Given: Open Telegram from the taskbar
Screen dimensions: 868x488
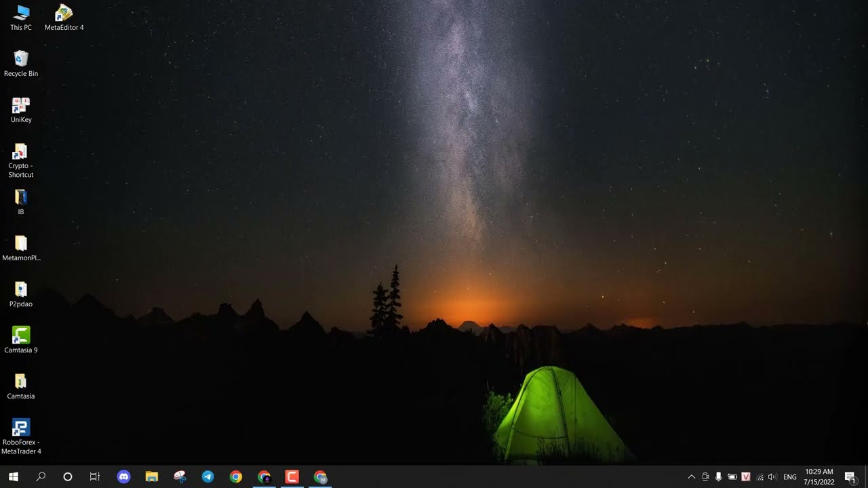Looking at the screenshot, I should pyautogui.click(x=208, y=476).
